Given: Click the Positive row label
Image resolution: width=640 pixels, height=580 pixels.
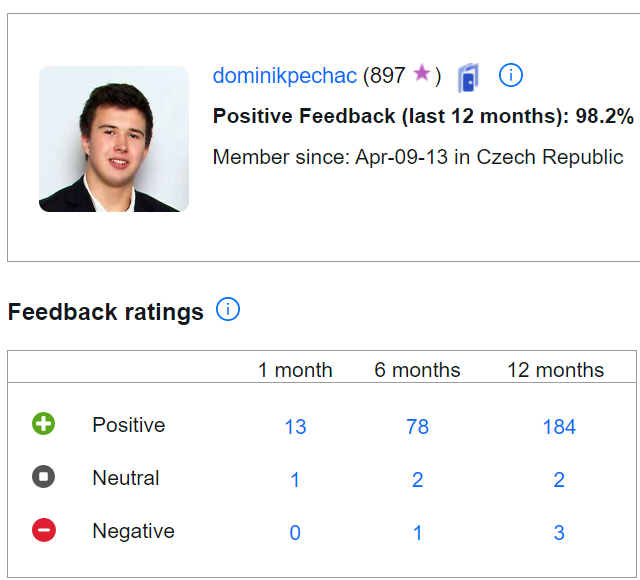Looking at the screenshot, I should coord(128,425).
